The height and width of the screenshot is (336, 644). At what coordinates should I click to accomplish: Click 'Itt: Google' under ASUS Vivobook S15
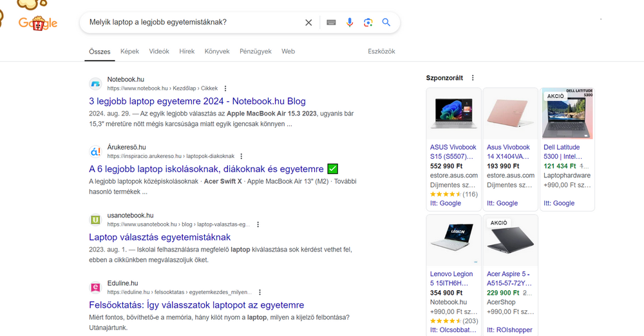coord(445,203)
